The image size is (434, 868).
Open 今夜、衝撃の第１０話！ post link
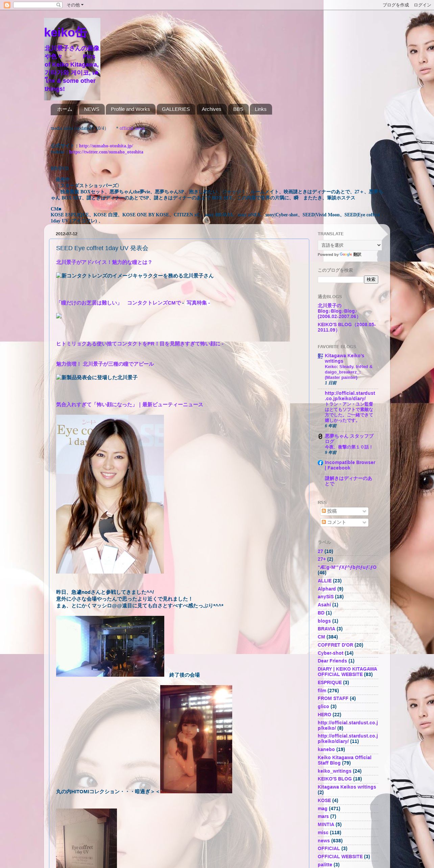point(349,447)
